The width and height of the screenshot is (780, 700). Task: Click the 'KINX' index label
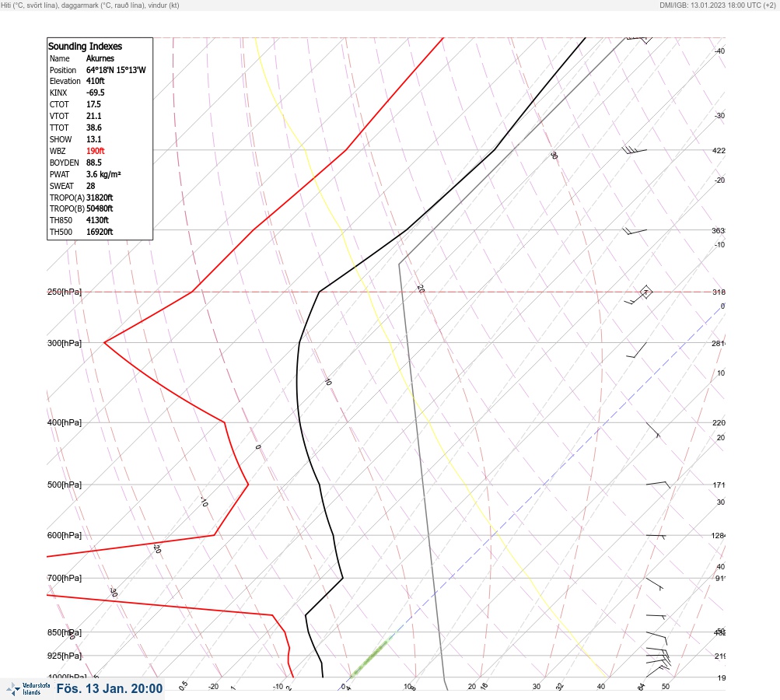(58, 93)
